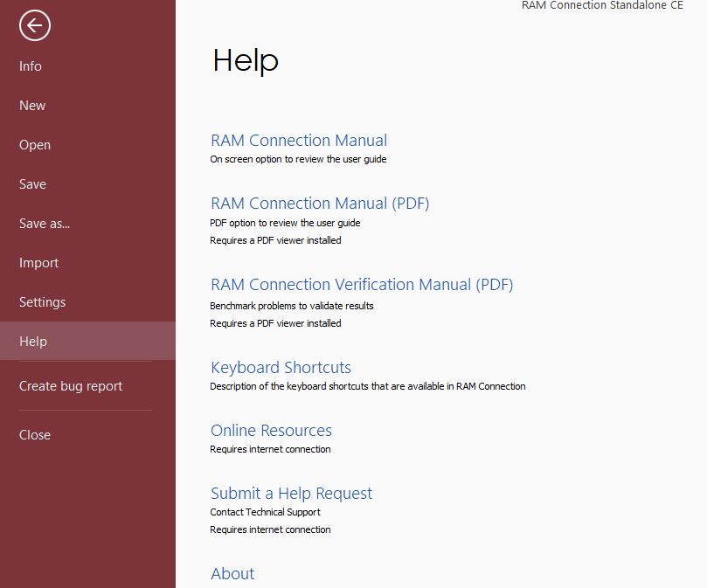
Task: Click 'Requires internet connection' under Online Resources
Action: (270, 449)
